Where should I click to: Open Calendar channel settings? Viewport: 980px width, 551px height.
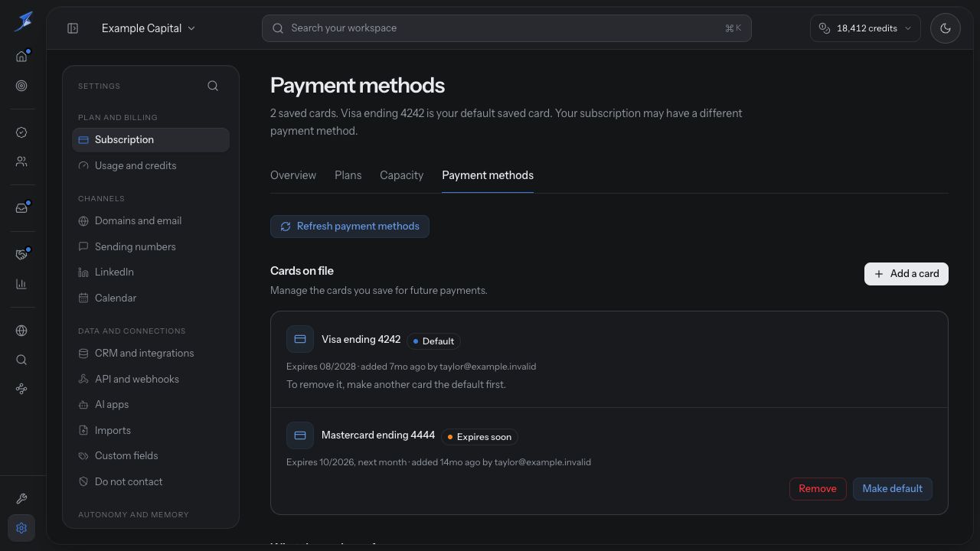point(151,298)
